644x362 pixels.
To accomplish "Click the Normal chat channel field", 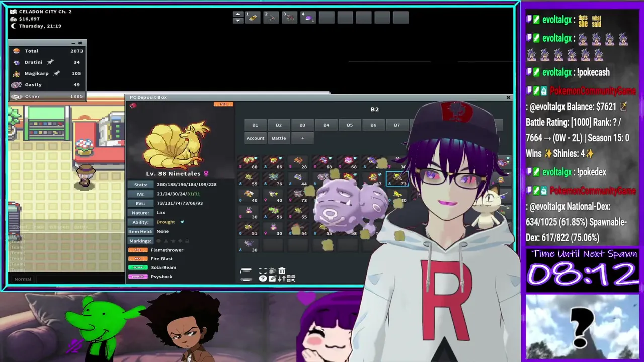I will (x=23, y=279).
